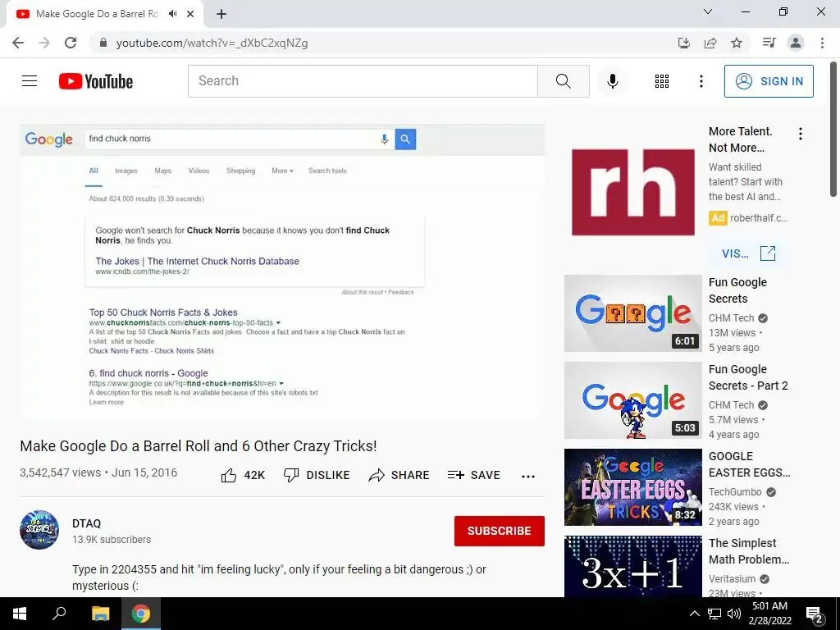The image size is (840, 630).
Task: Open the Fun Google Secrets video title
Action: point(737,290)
